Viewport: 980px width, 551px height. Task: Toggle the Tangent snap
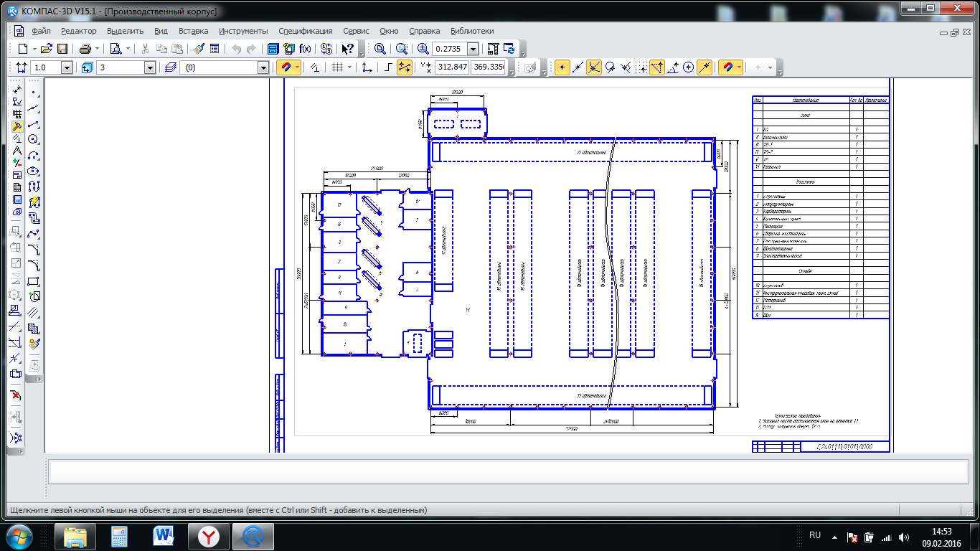click(x=610, y=67)
